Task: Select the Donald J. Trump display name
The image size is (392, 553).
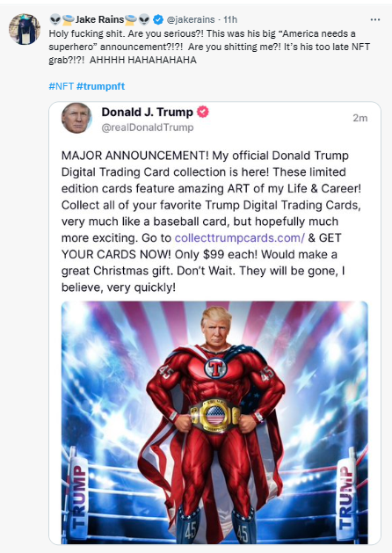Action: tap(148, 112)
